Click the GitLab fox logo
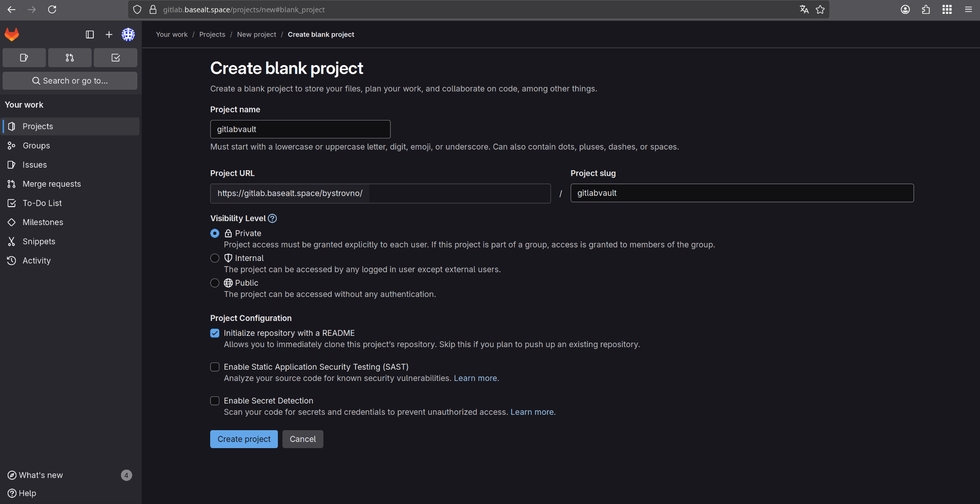The width and height of the screenshot is (980, 504). coord(12,34)
